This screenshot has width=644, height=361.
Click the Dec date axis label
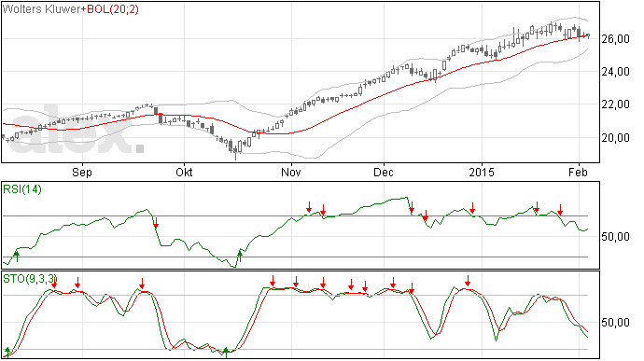click(384, 172)
